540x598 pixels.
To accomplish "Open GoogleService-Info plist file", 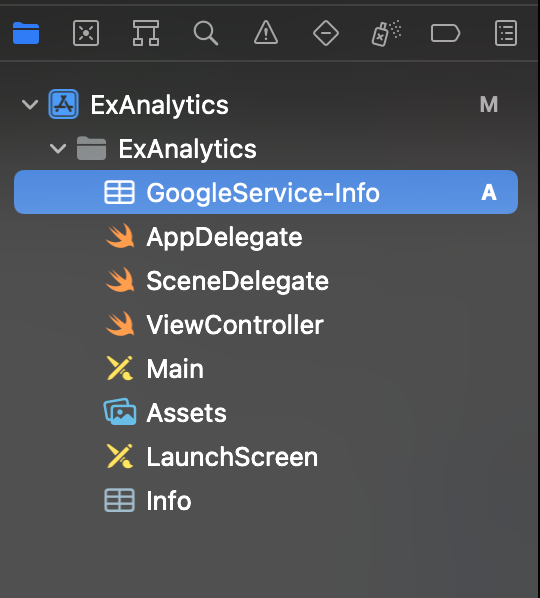I will [266, 192].
